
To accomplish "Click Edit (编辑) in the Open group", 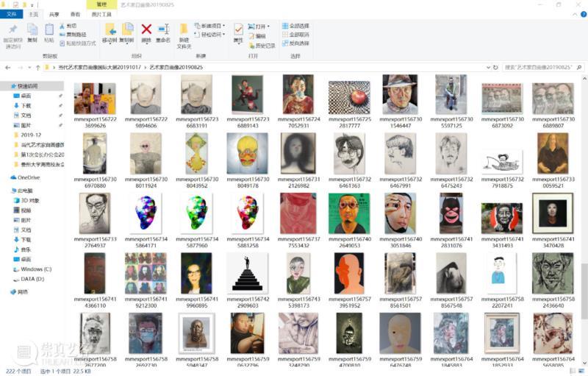I will [x=257, y=36].
